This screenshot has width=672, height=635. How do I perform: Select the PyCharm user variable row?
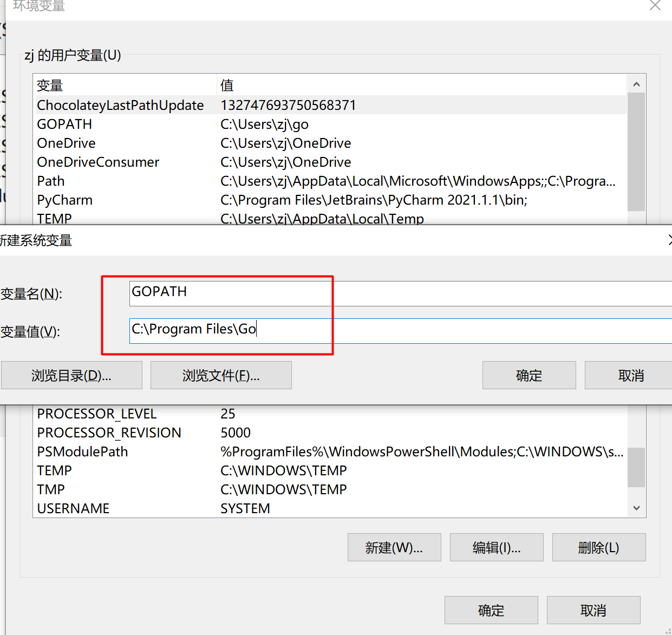pyautogui.click(x=64, y=200)
